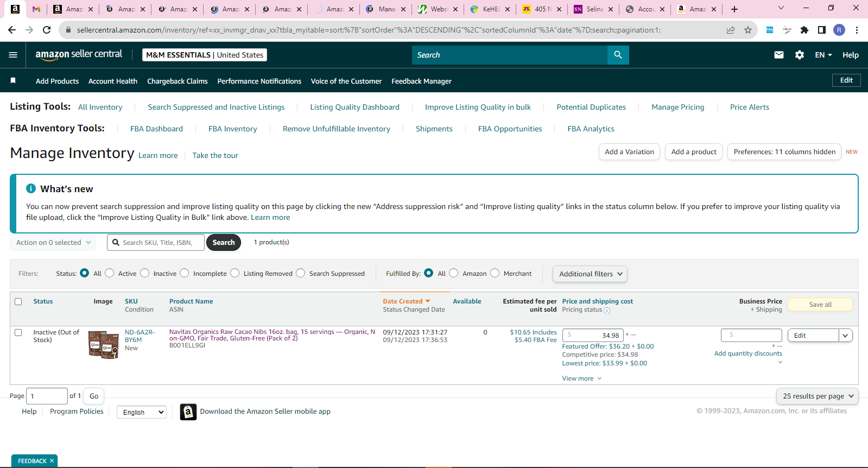868x468 pixels.
Task: Select the Status All radio button
Action: coord(84,273)
